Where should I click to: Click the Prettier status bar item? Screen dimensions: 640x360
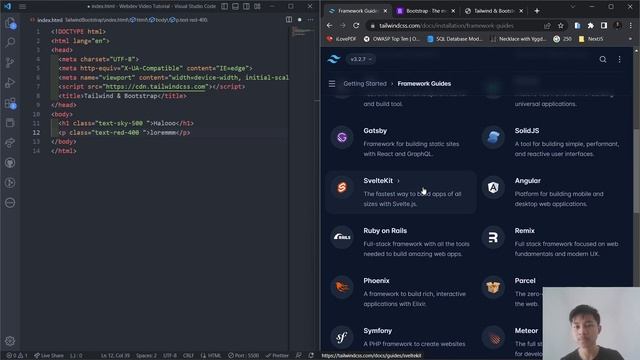tap(277, 356)
